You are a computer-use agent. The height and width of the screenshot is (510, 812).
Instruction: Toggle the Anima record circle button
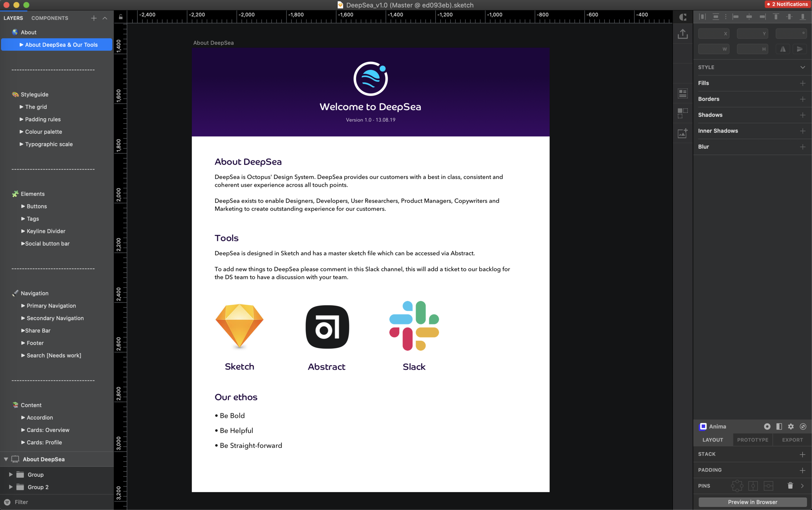(767, 426)
